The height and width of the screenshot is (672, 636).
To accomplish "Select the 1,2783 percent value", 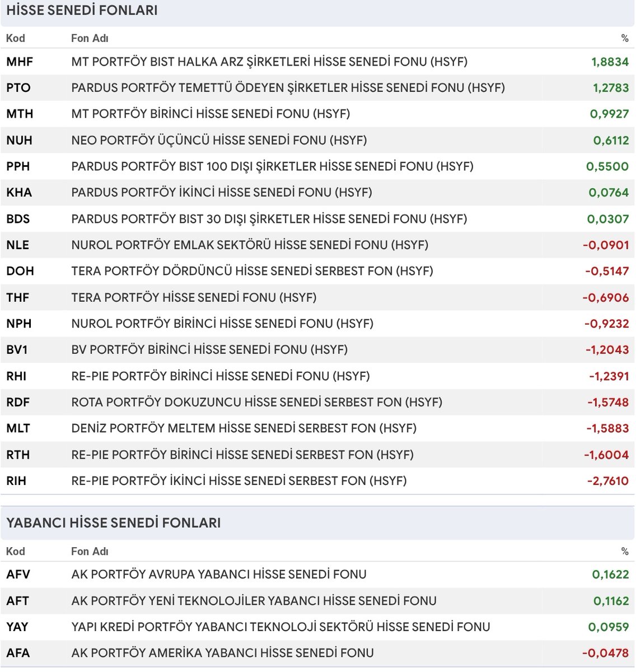I will pyautogui.click(x=611, y=88).
